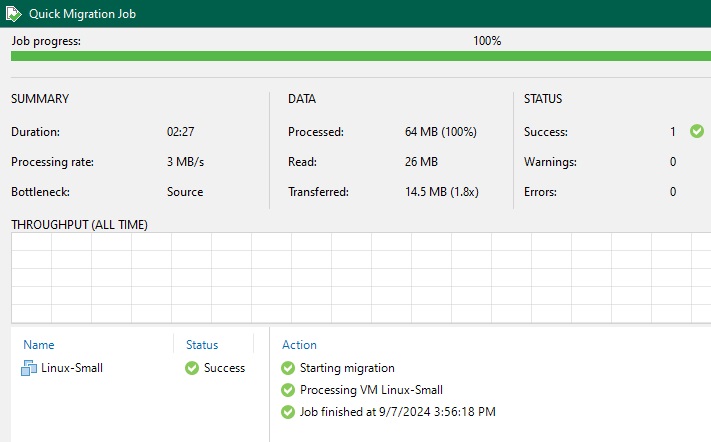Click the Quick Migration Job title text
Screen dimensions: 711x442
[x=83, y=14]
